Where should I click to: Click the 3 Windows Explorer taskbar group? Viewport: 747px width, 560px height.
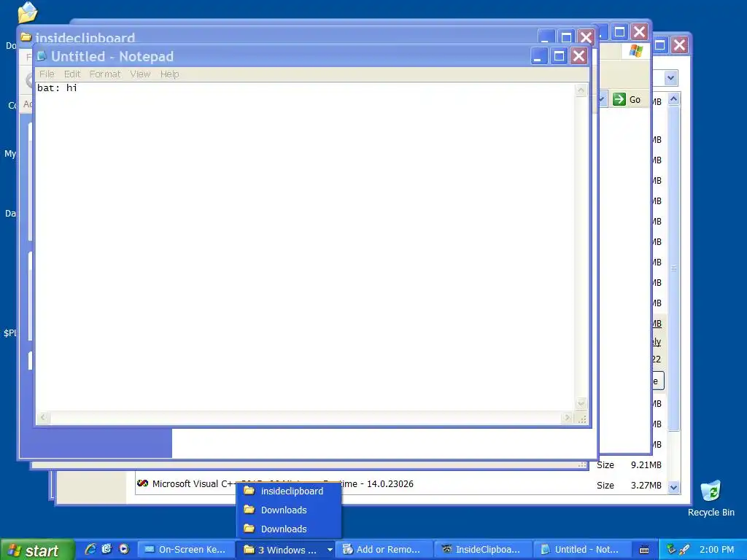click(x=285, y=550)
